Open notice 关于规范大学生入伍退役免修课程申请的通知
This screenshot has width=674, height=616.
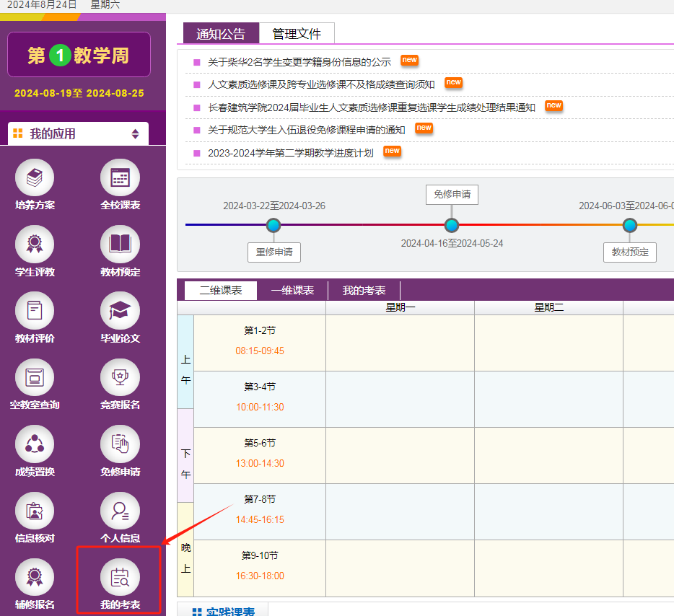click(x=307, y=130)
